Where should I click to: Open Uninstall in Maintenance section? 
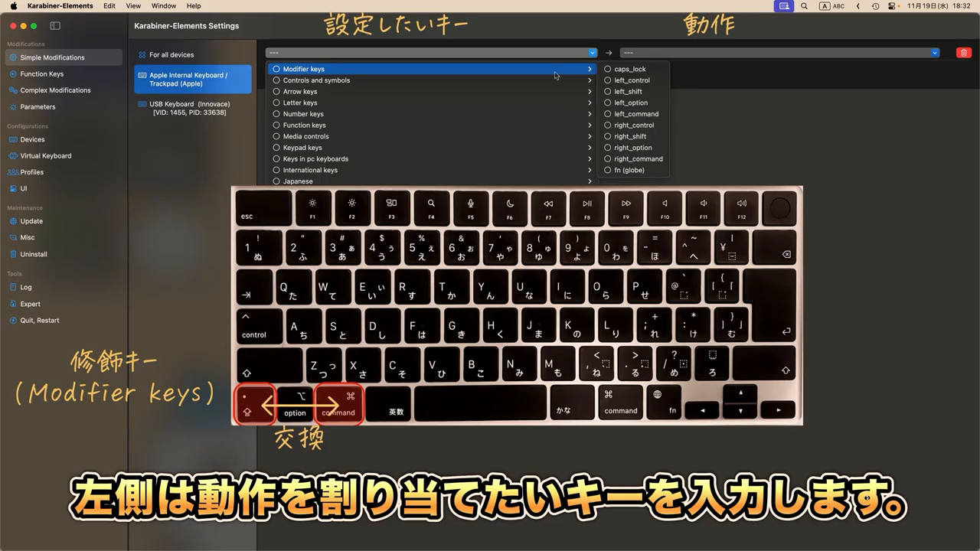(34, 254)
